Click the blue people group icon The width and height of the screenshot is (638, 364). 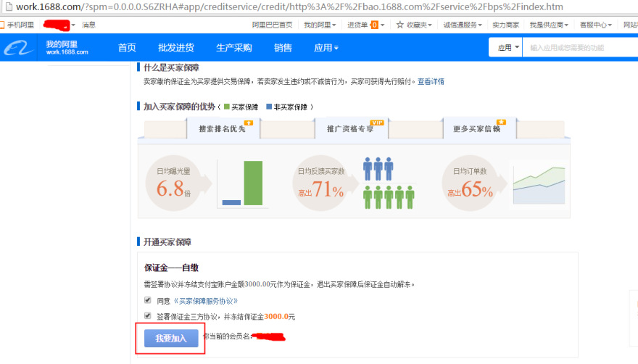tap(378, 168)
